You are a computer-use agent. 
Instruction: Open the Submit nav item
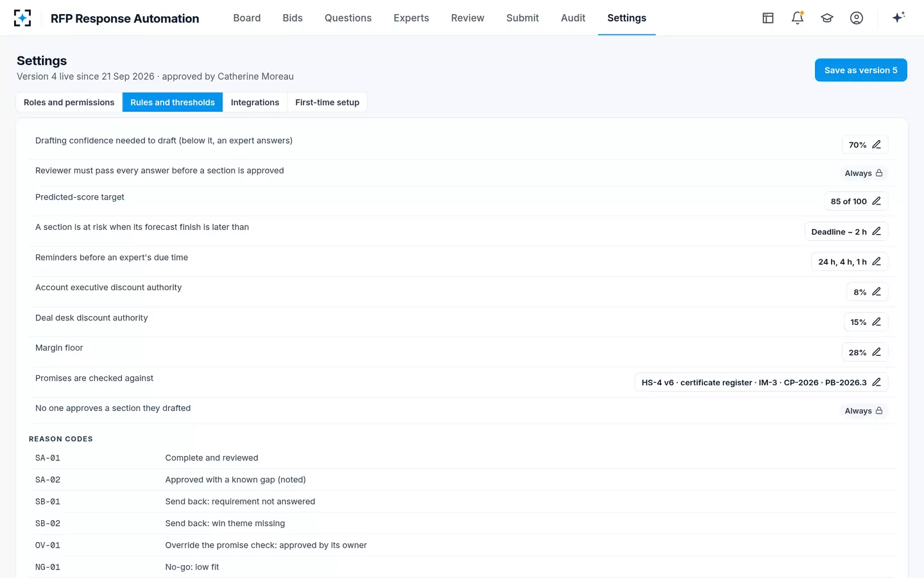pos(522,18)
